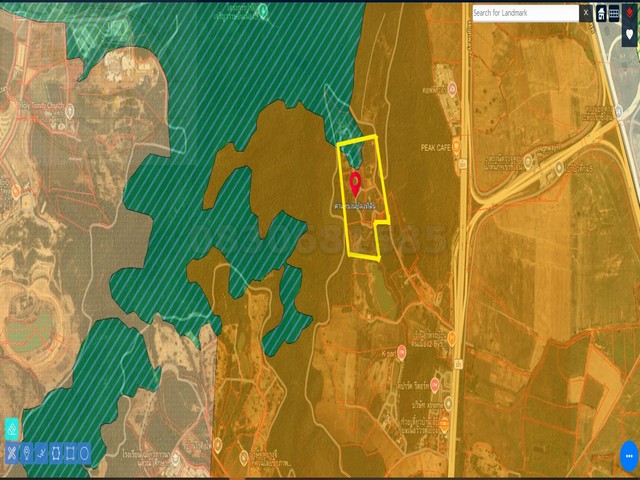The height and width of the screenshot is (480, 640).
Task: Open the grid view icon
Action: point(614,13)
